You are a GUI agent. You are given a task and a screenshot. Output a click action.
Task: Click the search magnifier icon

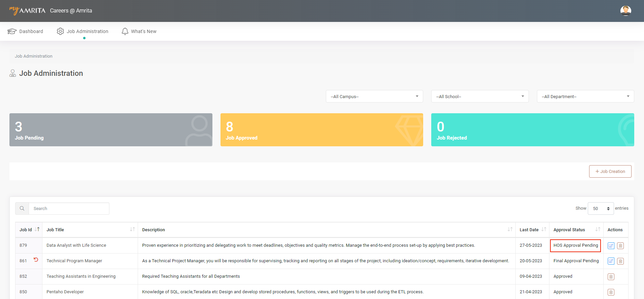coord(22,209)
